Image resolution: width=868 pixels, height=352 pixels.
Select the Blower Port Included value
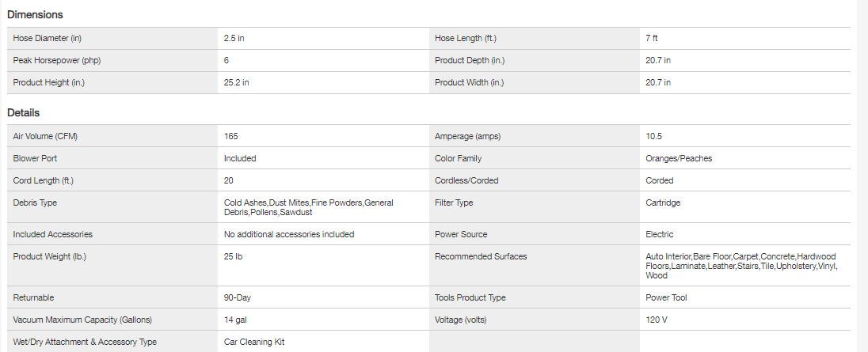click(x=240, y=158)
